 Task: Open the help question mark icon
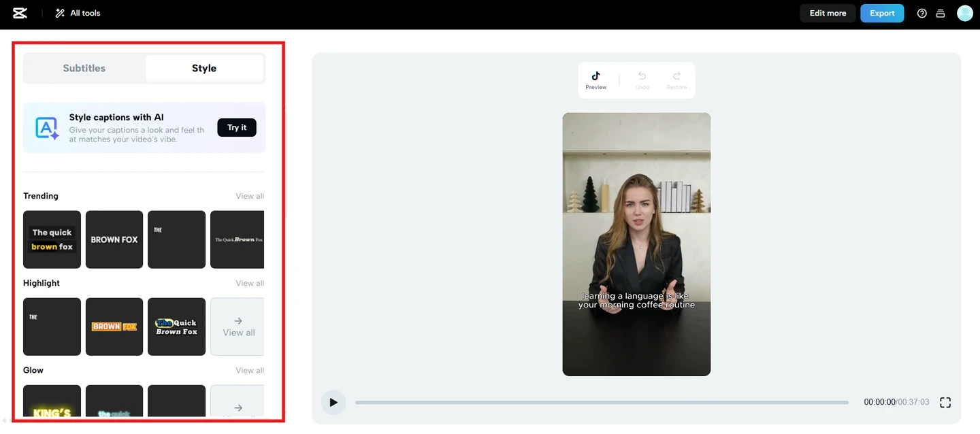click(922, 13)
